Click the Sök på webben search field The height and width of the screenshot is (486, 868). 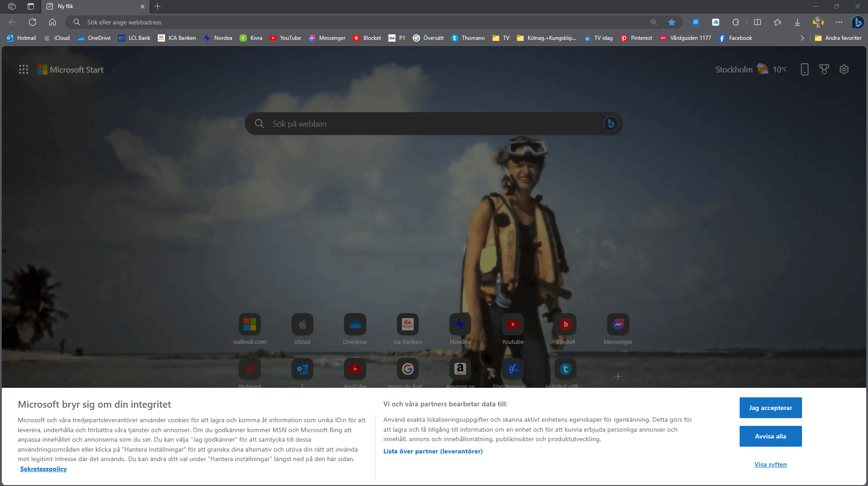(434, 124)
